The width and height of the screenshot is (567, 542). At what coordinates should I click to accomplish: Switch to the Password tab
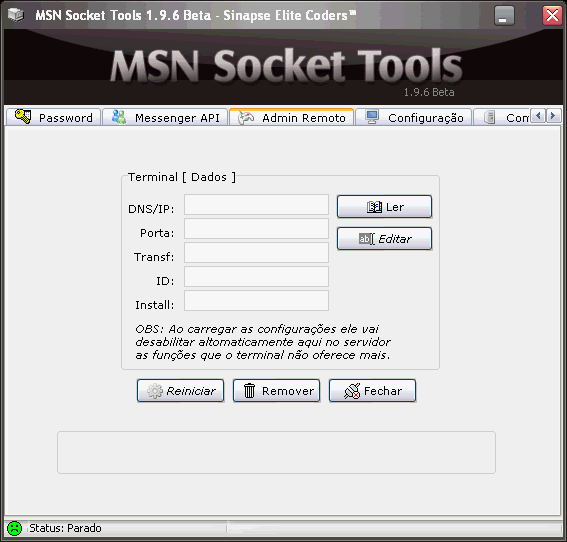(x=54, y=117)
